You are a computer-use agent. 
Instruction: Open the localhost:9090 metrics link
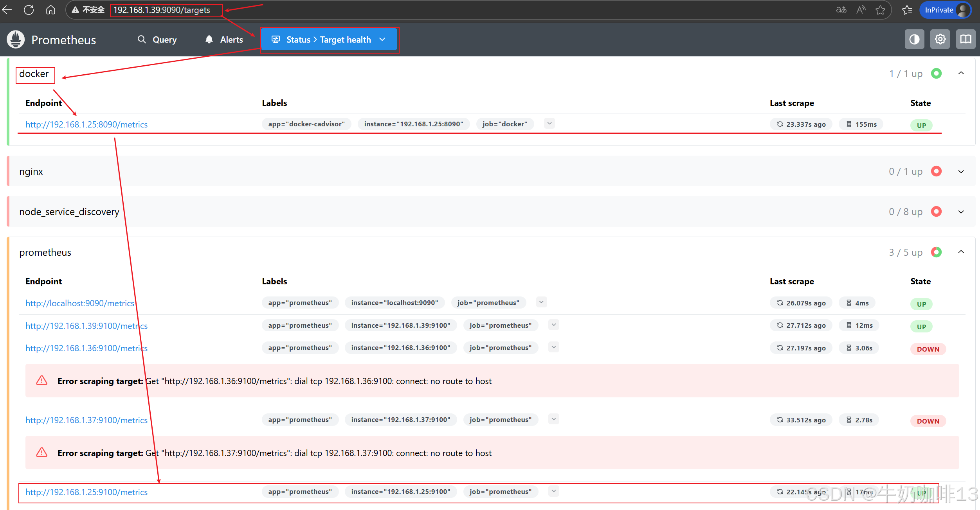tap(80, 303)
